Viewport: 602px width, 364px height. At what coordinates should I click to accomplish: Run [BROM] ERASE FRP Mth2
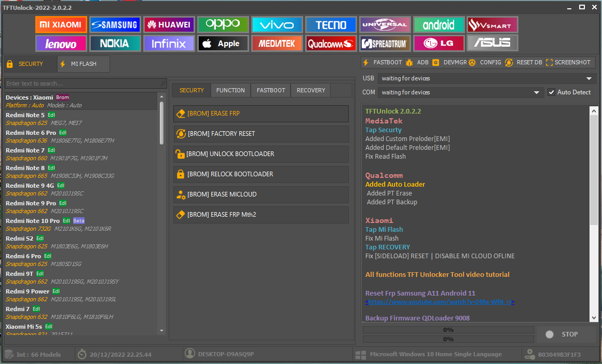click(x=261, y=215)
